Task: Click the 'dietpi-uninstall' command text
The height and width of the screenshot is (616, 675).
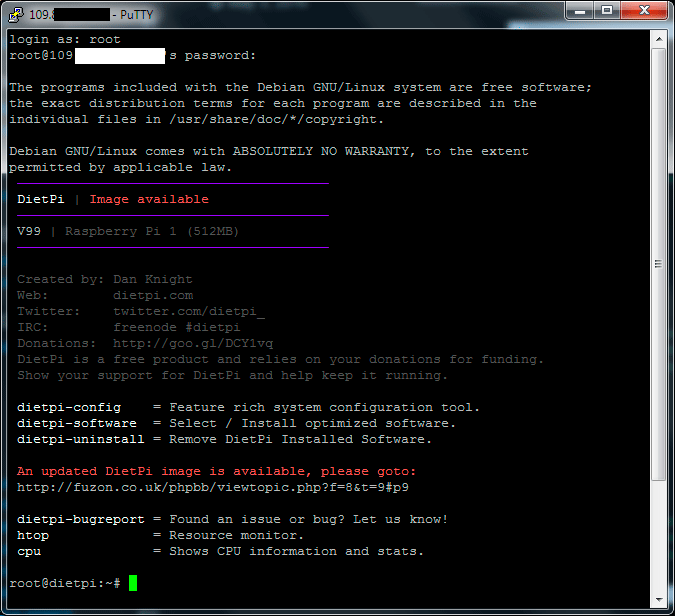Action: 81,439
